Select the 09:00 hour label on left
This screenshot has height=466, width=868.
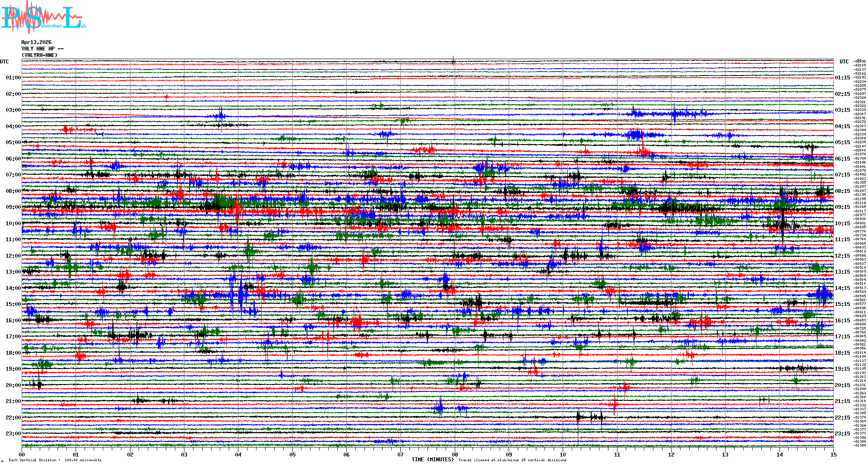[13, 207]
